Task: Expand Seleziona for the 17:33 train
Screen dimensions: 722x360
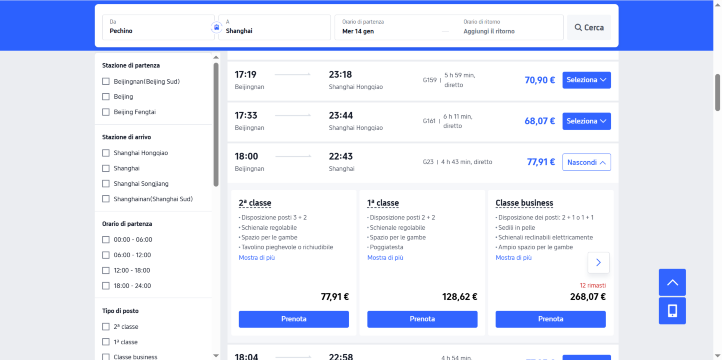Action: [586, 121]
